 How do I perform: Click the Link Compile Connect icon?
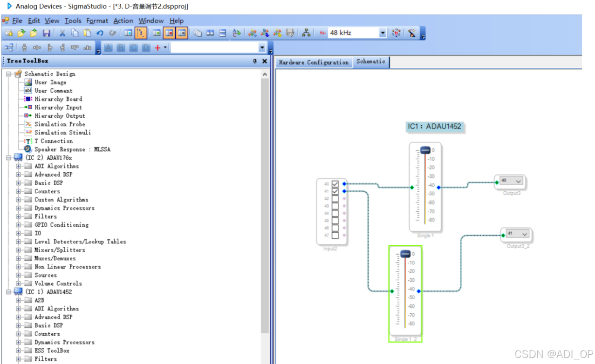coord(252,33)
